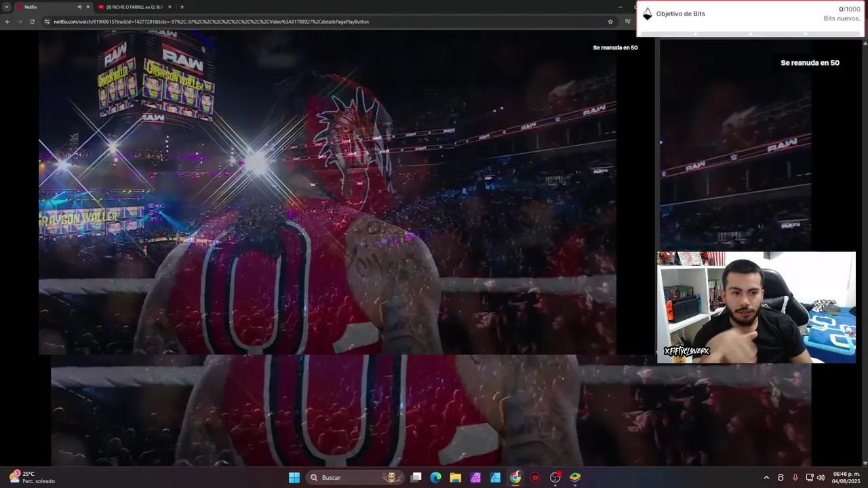868x488 pixels.
Task: Open File Explorer from the taskbar
Action: (x=456, y=478)
